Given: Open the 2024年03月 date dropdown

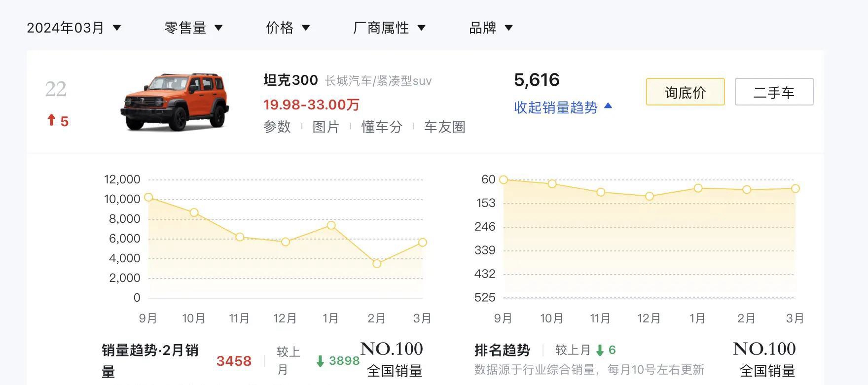Looking at the screenshot, I should coord(74,28).
